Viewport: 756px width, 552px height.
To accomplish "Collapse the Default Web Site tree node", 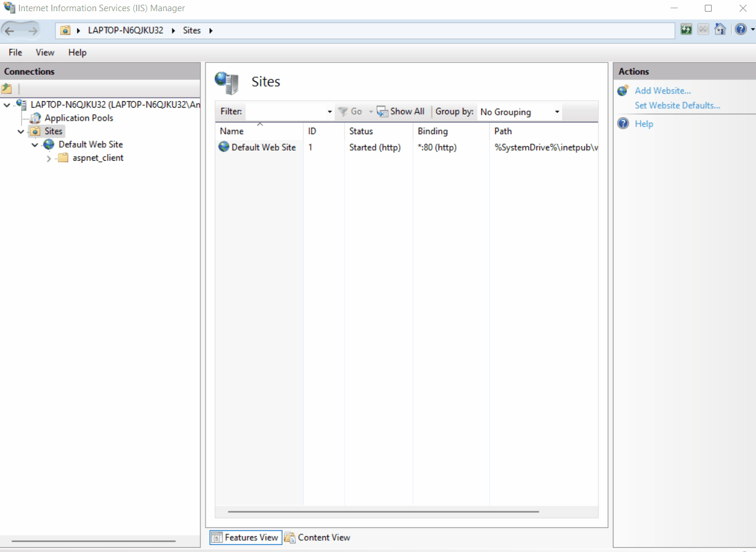I will tap(35, 145).
